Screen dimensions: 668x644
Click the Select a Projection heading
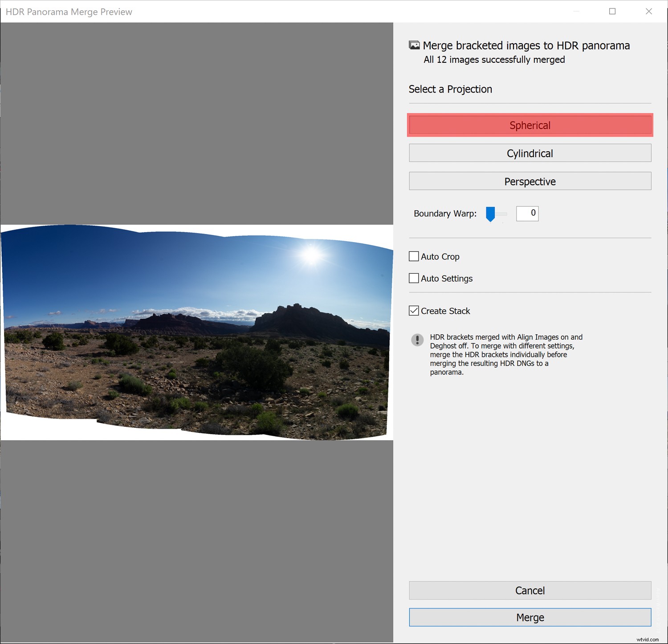[x=450, y=89]
